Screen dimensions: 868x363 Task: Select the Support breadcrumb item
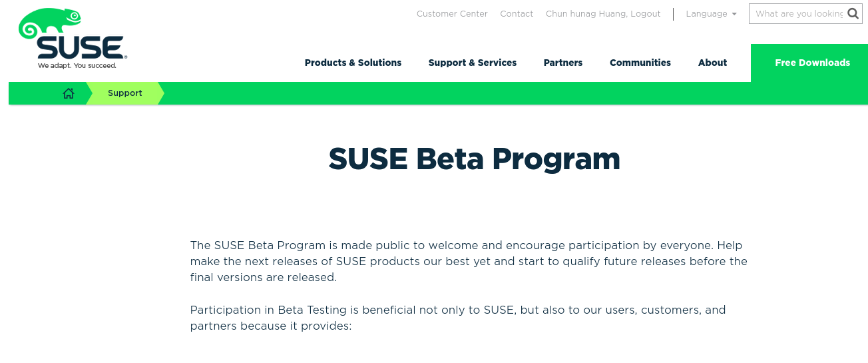pos(125,93)
